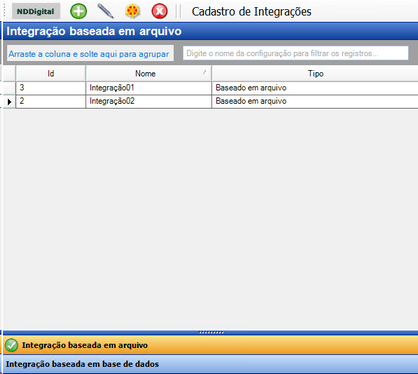Click the group-by column drop area
The height and width of the screenshot is (374, 418).
pyautogui.click(x=90, y=54)
